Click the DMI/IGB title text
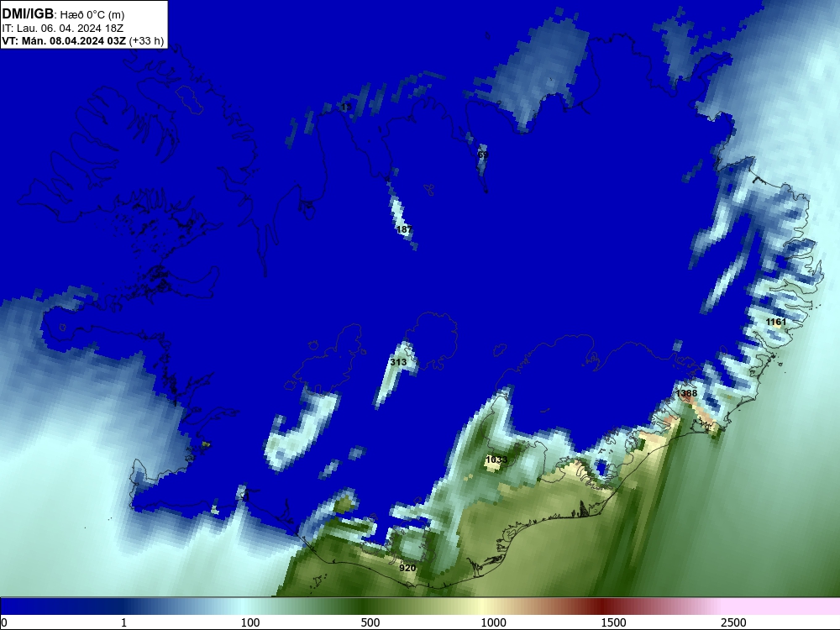Image resolution: width=840 pixels, height=630 pixels. tap(28, 13)
